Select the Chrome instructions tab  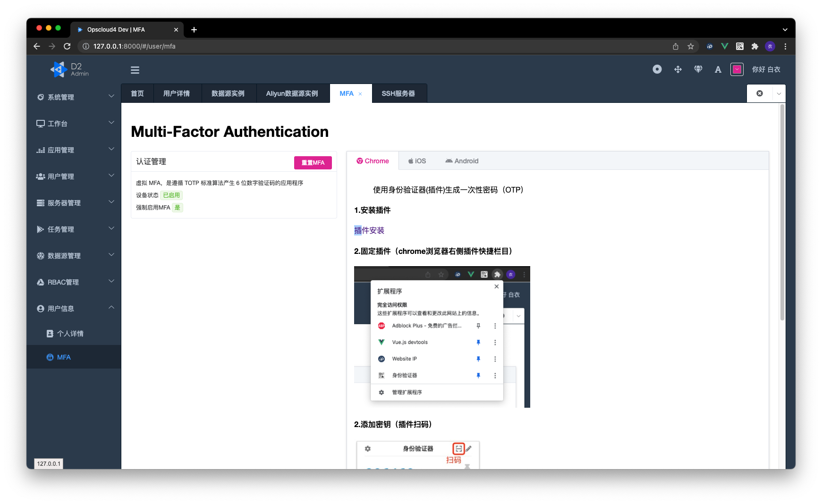(x=373, y=161)
